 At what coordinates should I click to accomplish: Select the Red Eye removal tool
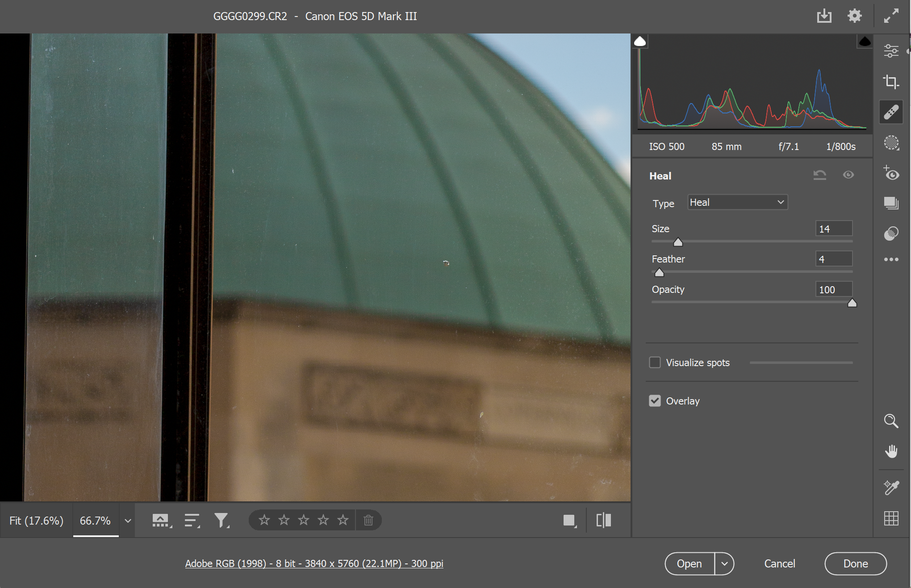[x=891, y=173]
